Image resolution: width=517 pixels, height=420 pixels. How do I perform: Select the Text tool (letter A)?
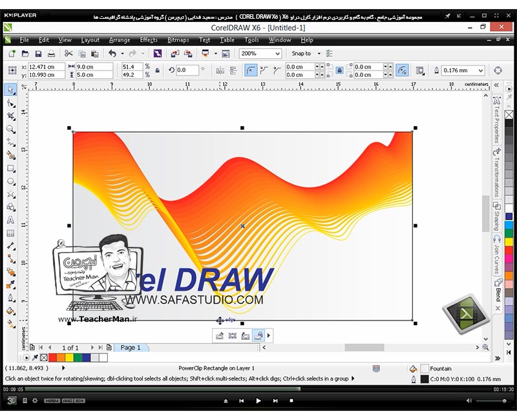tap(10, 220)
